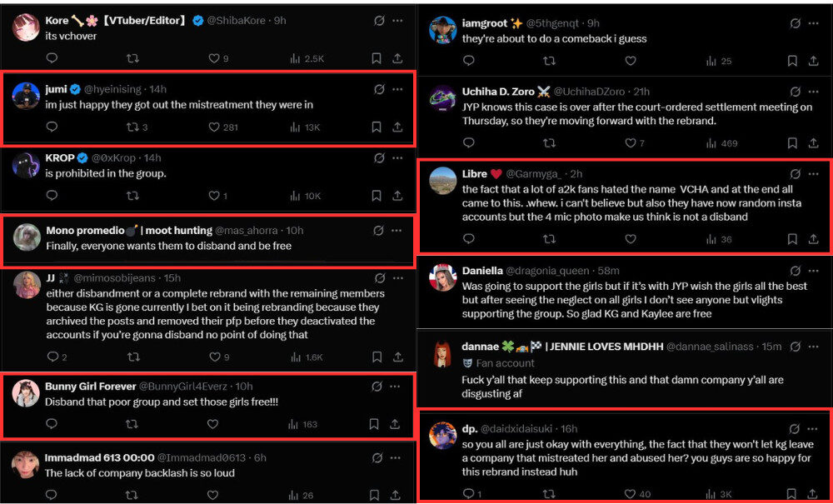Share the dp. tweet about kg

[813, 494]
